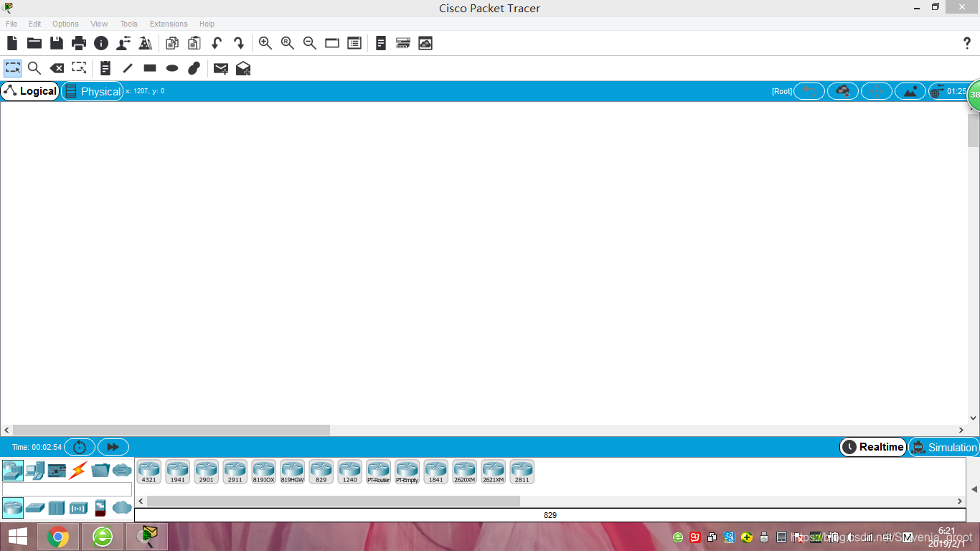Paste using the clipboard Paste icon
The image size is (980, 551).
pyautogui.click(x=194, y=43)
